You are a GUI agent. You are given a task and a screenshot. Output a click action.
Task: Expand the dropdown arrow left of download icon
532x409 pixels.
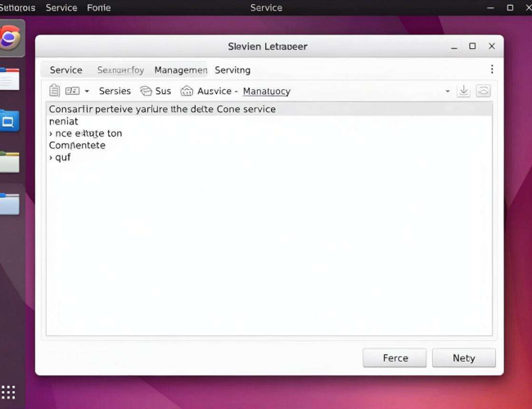pyautogui.click(x=448, y=92)
